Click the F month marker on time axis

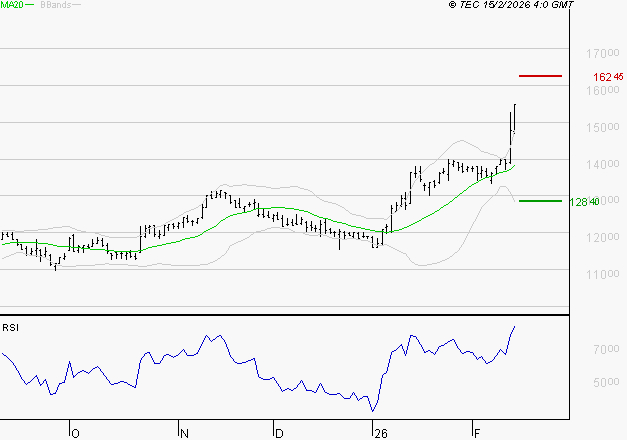coord(475,433)
